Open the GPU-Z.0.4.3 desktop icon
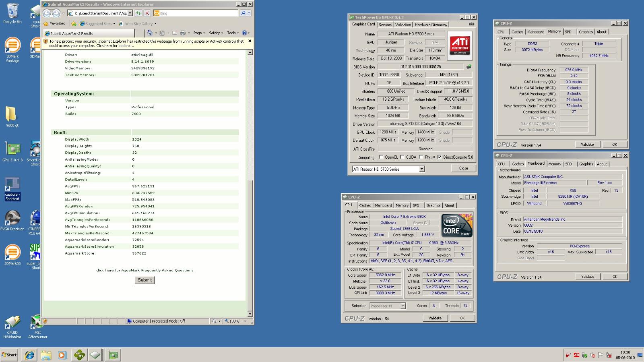Viewport: 644px width, 362px height. pyautogui.click(x=12, y=152)
